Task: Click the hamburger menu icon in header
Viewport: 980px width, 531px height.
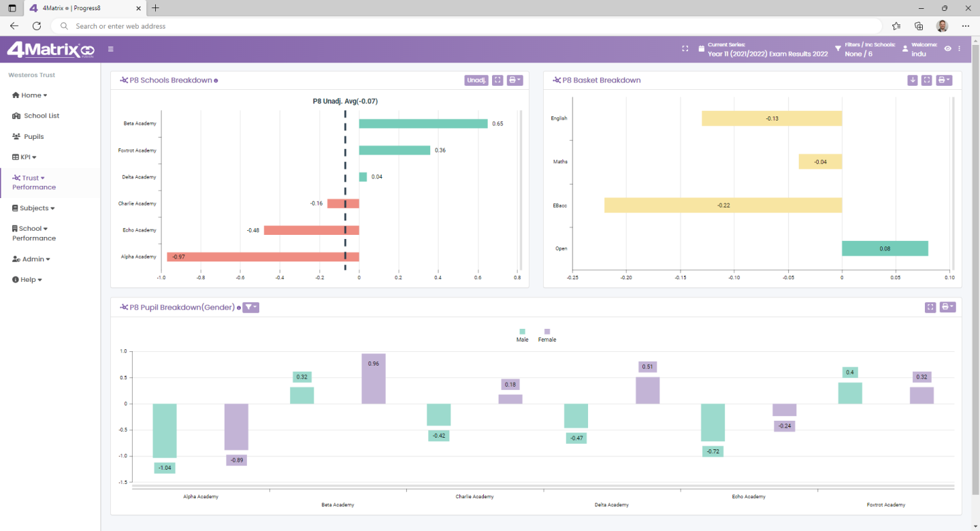Action: (111, 49)
